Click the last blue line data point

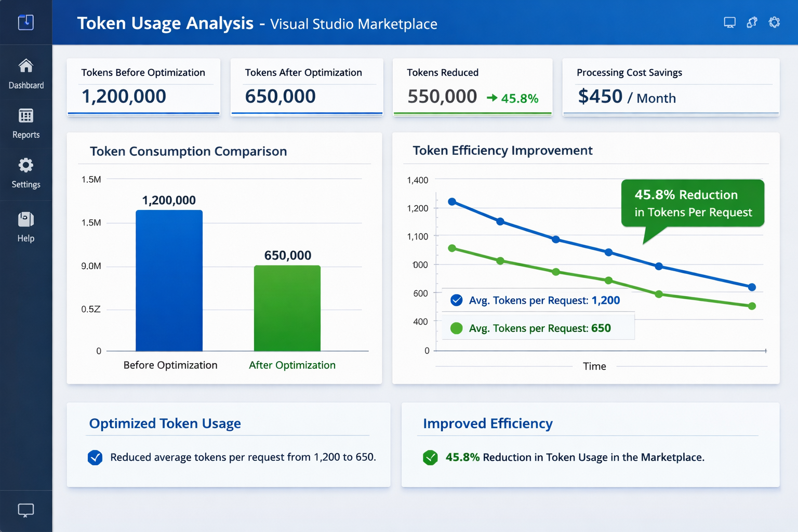752,287
